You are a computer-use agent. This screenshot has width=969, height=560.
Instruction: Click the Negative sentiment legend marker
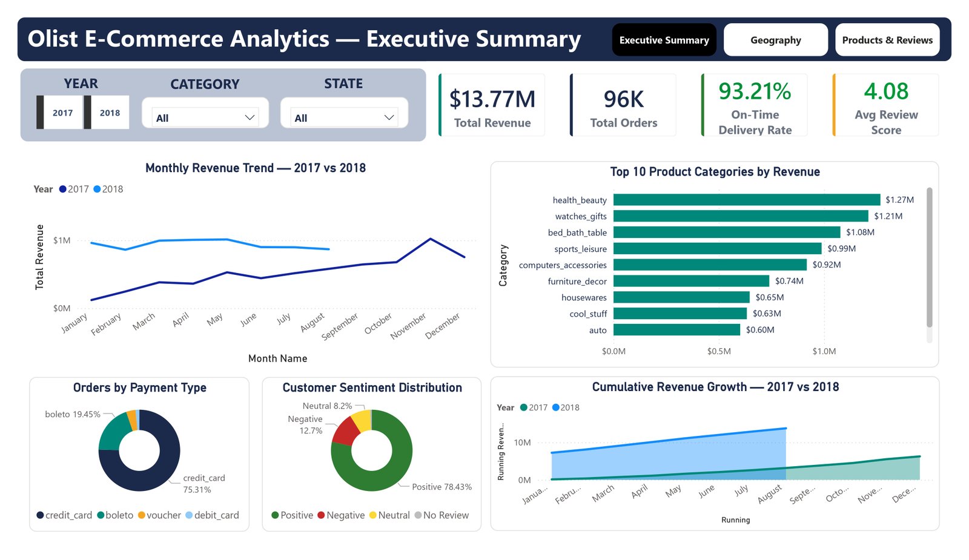(x=321, y=515)
